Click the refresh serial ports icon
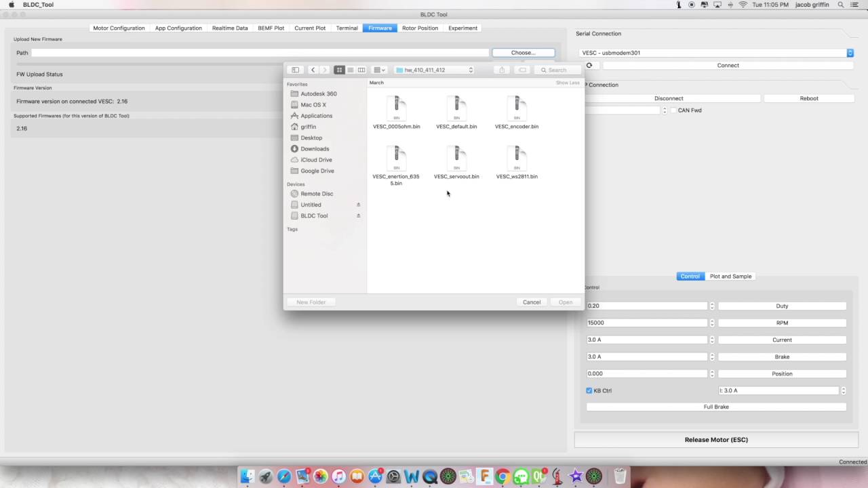 (x=589, y=66)
